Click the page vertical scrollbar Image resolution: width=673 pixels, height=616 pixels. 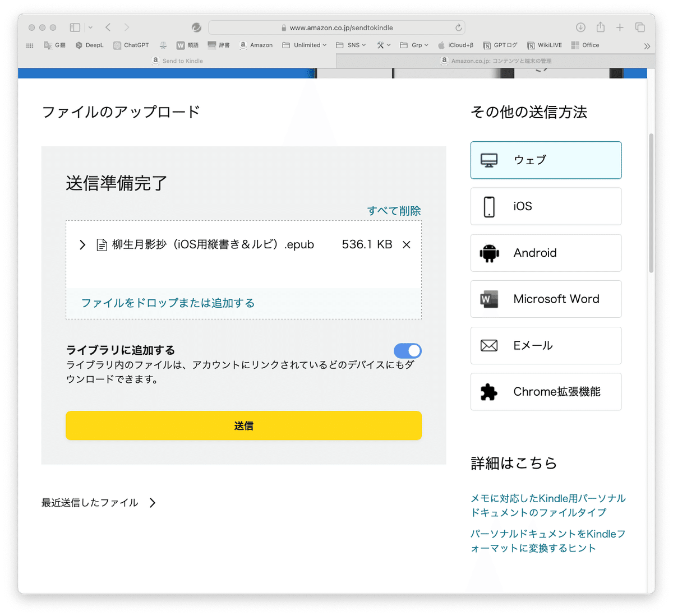click(x=651, y=203)
